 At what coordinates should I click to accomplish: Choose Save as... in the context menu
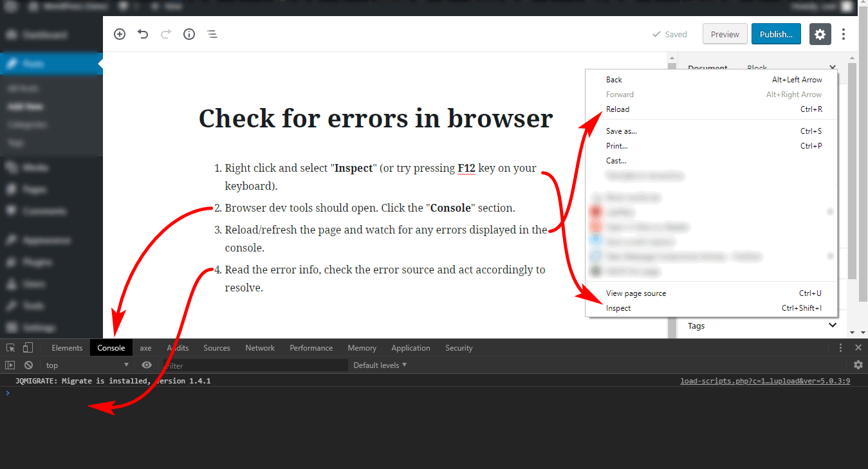point(712,131)
